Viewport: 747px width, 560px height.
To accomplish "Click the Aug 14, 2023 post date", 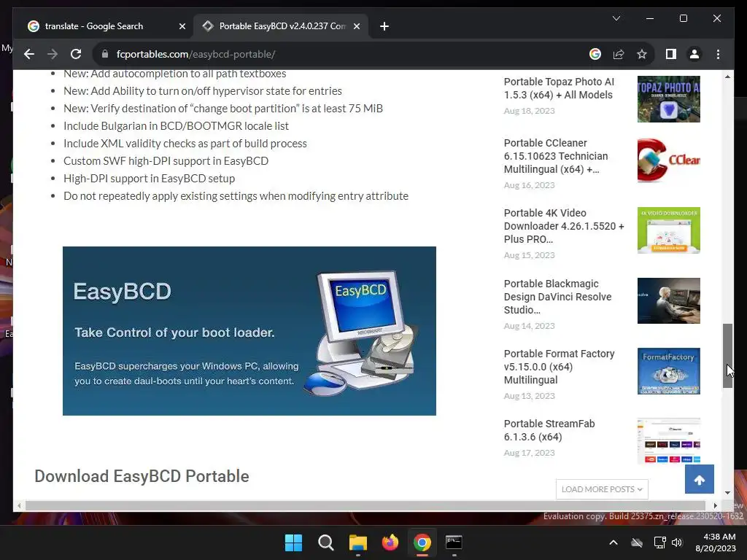I will [x=530, y=326].
